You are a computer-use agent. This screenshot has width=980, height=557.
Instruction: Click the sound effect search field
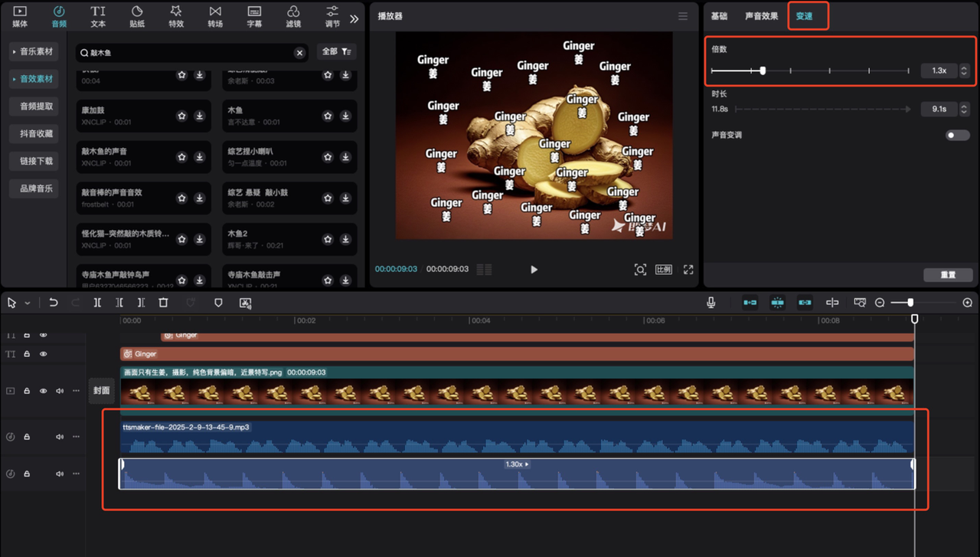coord(192,53)
